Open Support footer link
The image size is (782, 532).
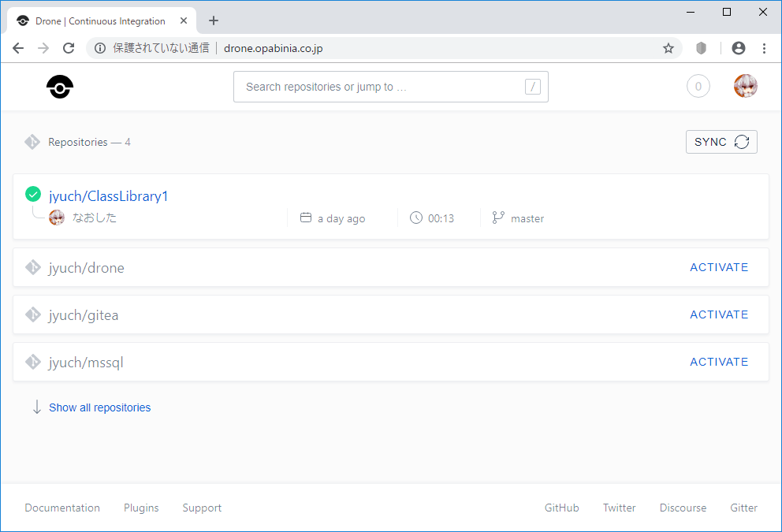tap(202, 508)
